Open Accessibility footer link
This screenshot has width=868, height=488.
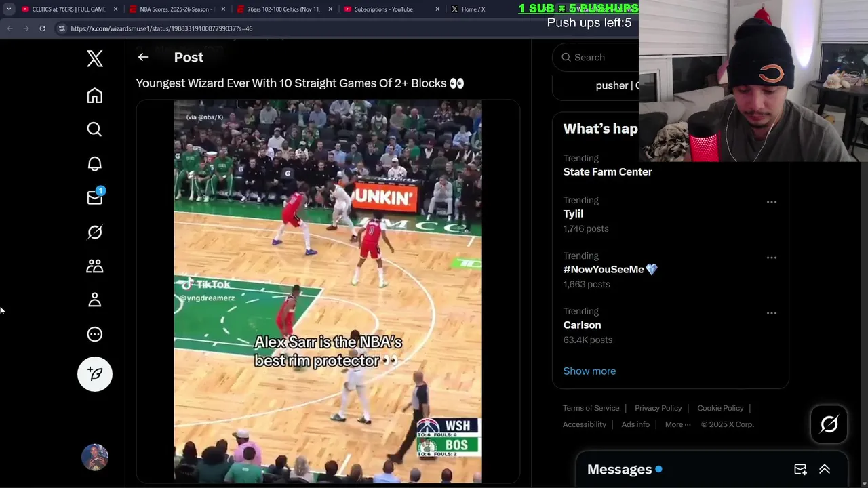pyautogui.click(x=584, y=424)
